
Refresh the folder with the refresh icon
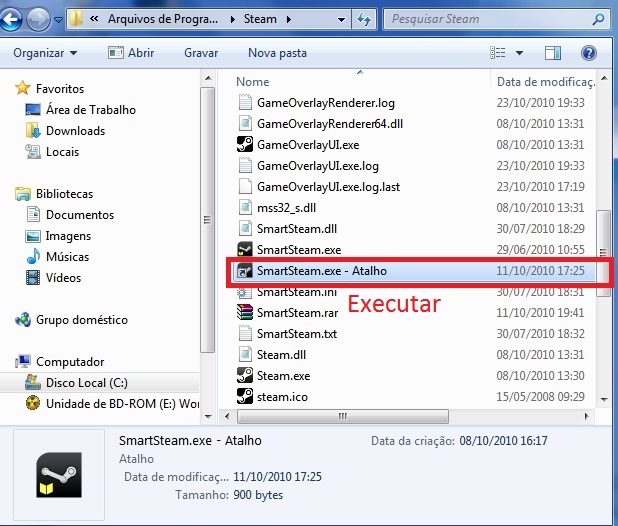[x=363, y=19]
